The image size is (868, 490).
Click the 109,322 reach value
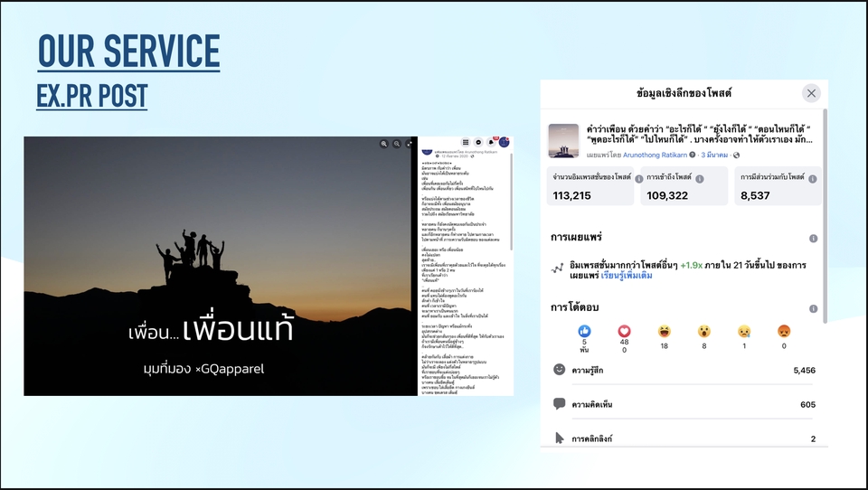tap(667, 195)
